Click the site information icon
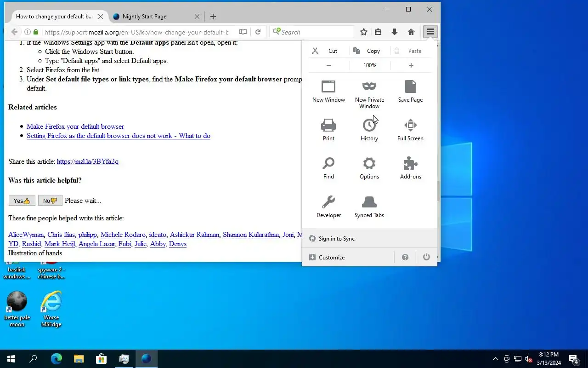This screenshot has width=588, height=368. pos(27,32)
